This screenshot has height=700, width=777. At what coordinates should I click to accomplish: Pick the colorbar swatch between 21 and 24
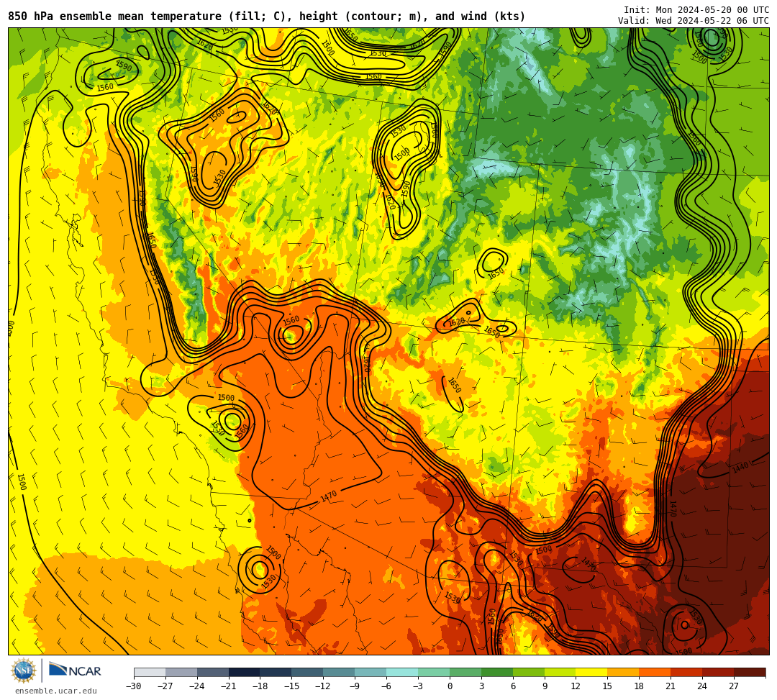[687, 672]
